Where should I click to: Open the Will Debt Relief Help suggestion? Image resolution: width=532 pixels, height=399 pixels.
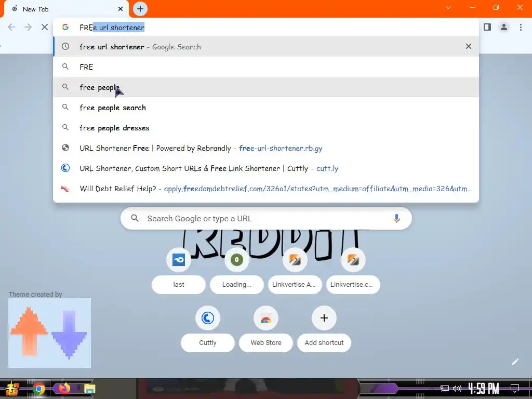pos(266,189)
